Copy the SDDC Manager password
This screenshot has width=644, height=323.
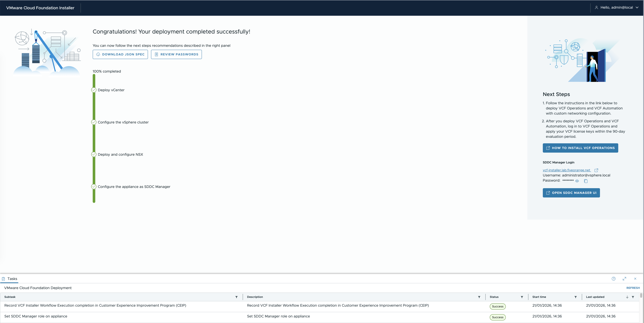tap(586, 181)
